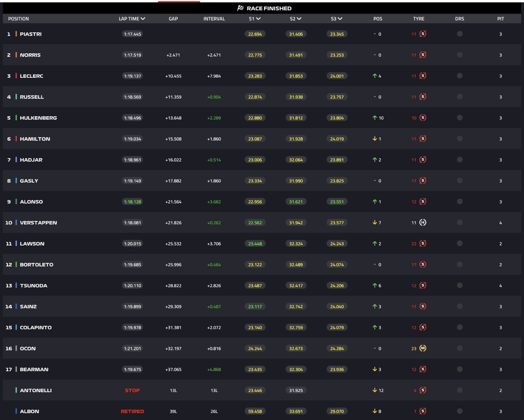Click the soft tyre icon in Gasly's row
Viewport: 524px width, 420px height.
click(x=423, y=181)
